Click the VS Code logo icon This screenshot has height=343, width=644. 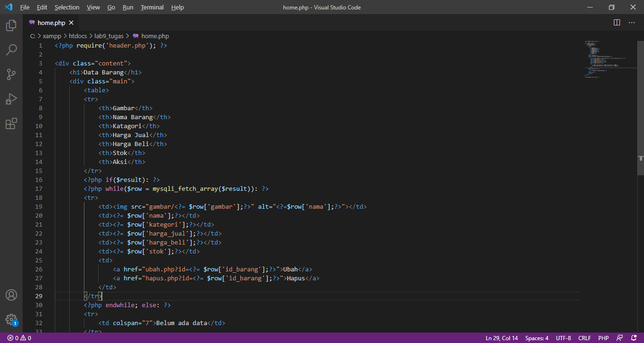(8, 7)
